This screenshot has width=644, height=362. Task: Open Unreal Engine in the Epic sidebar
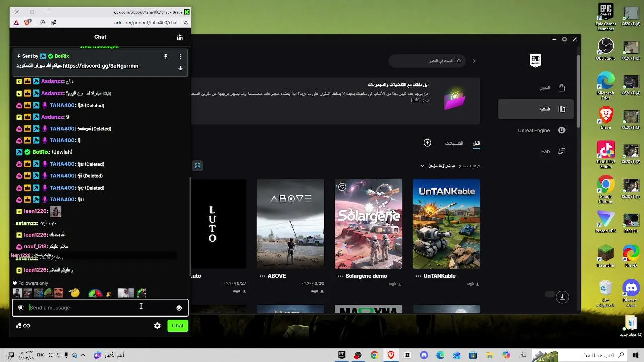pyautogui.click(x=536, y=130)
